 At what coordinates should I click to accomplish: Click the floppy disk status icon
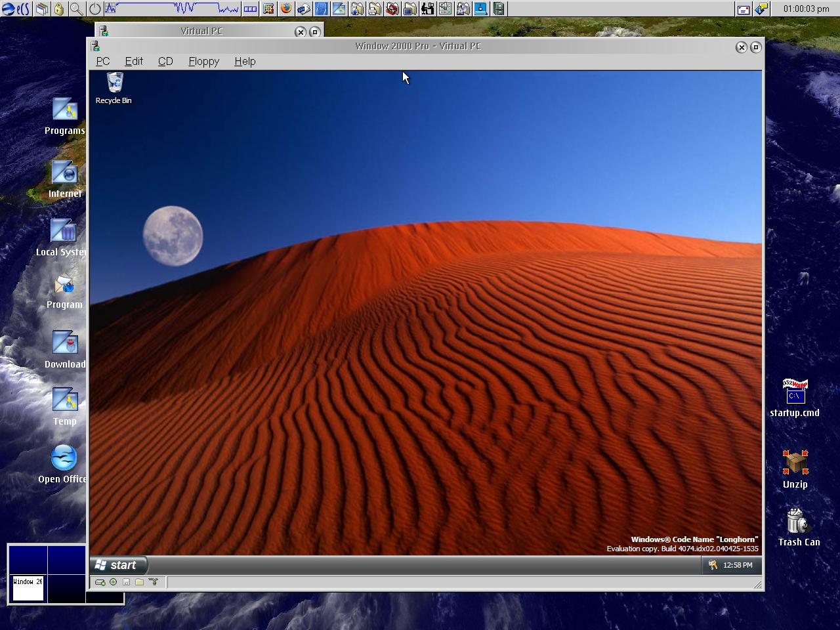[126, 582]
